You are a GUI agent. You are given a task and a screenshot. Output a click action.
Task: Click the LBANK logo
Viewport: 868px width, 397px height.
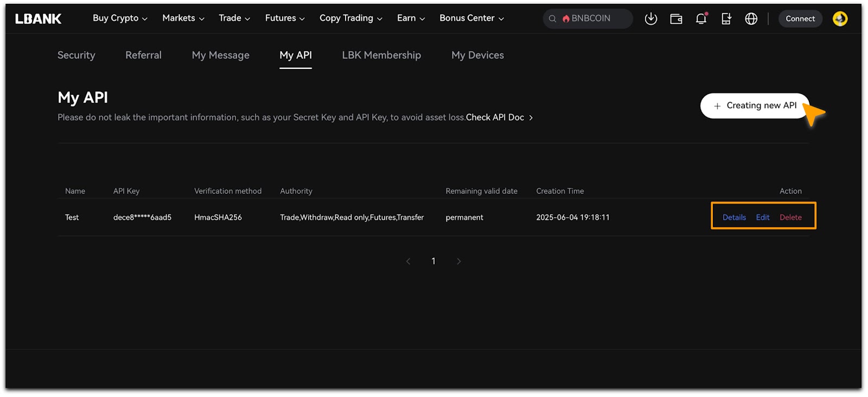(x=38, y=18)
